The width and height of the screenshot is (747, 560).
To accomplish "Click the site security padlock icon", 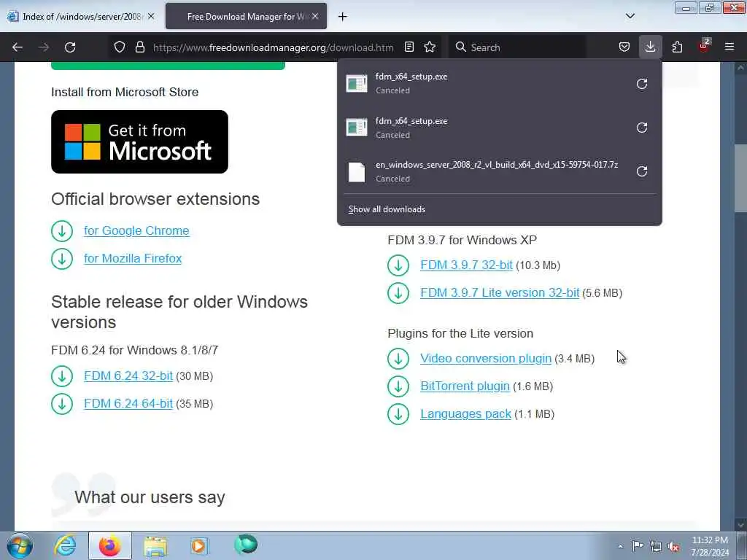I will (139, 47).
